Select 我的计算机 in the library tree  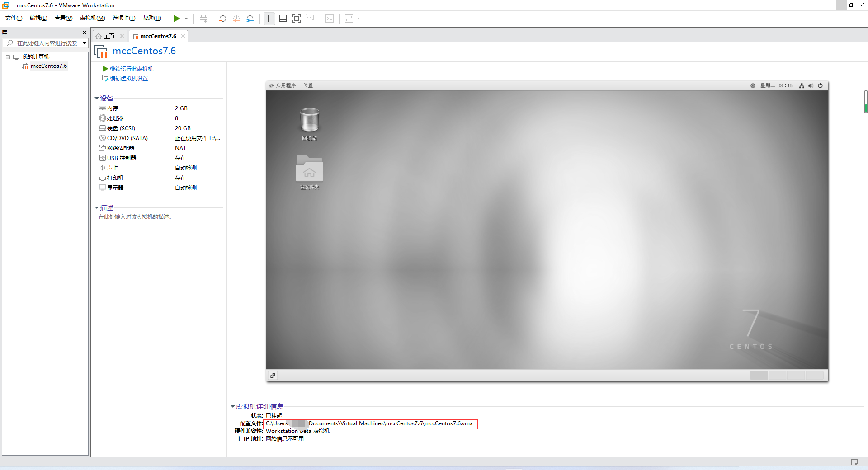36,57
